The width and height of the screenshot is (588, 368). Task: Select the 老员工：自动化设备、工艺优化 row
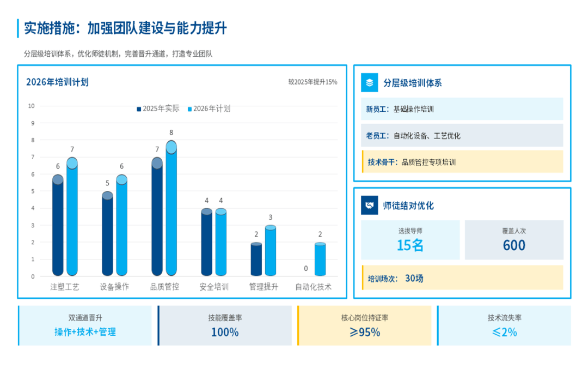coord(462,135)
